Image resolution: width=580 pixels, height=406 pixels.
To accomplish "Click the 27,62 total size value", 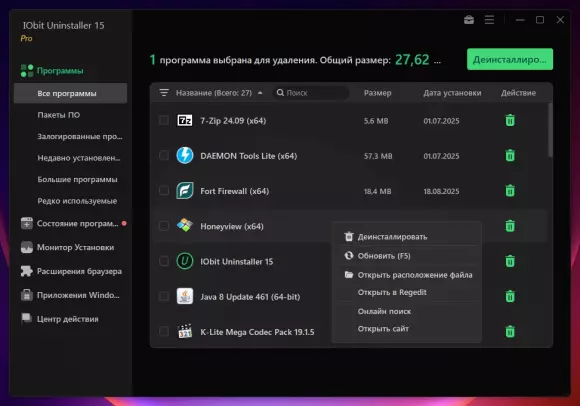I will (412, 60).
